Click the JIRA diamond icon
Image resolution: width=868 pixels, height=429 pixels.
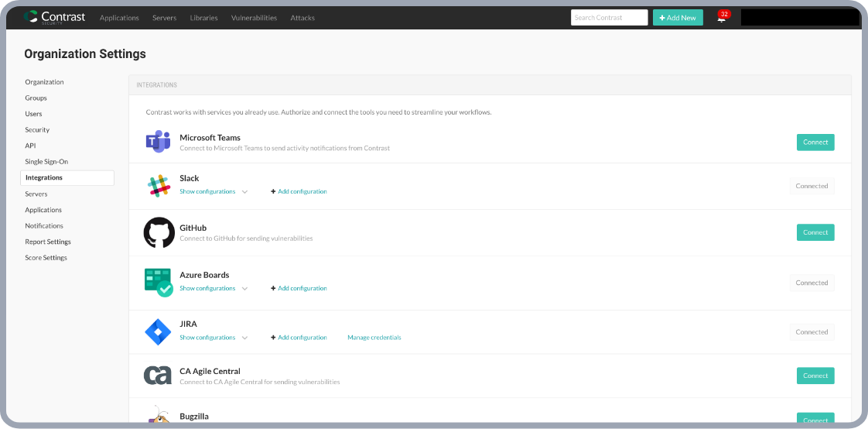coord(159,331)
